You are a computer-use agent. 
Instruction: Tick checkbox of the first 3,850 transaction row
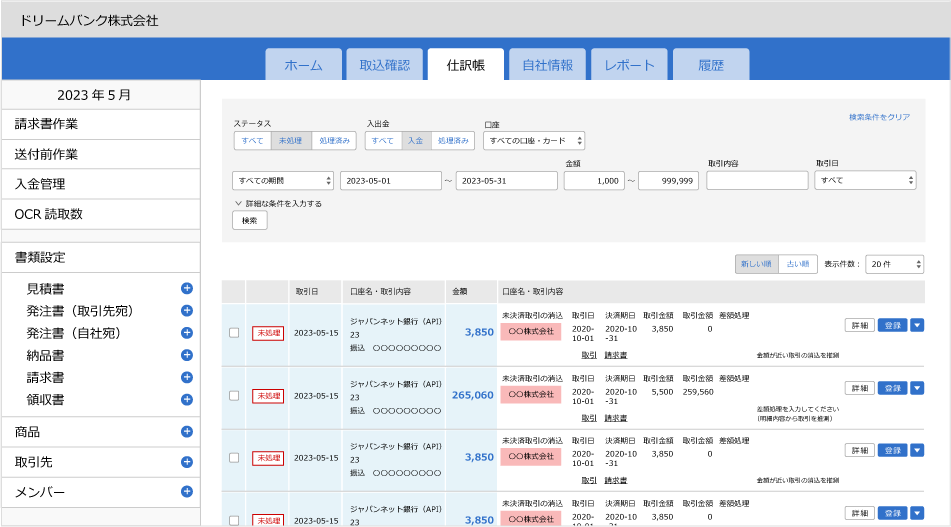tap(234, 333)
